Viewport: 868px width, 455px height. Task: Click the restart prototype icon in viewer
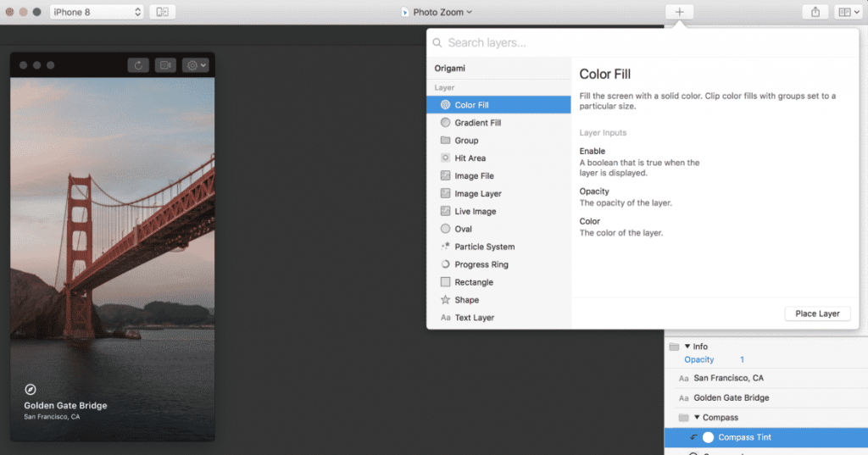pyautogui.click(x=138, y=65)
